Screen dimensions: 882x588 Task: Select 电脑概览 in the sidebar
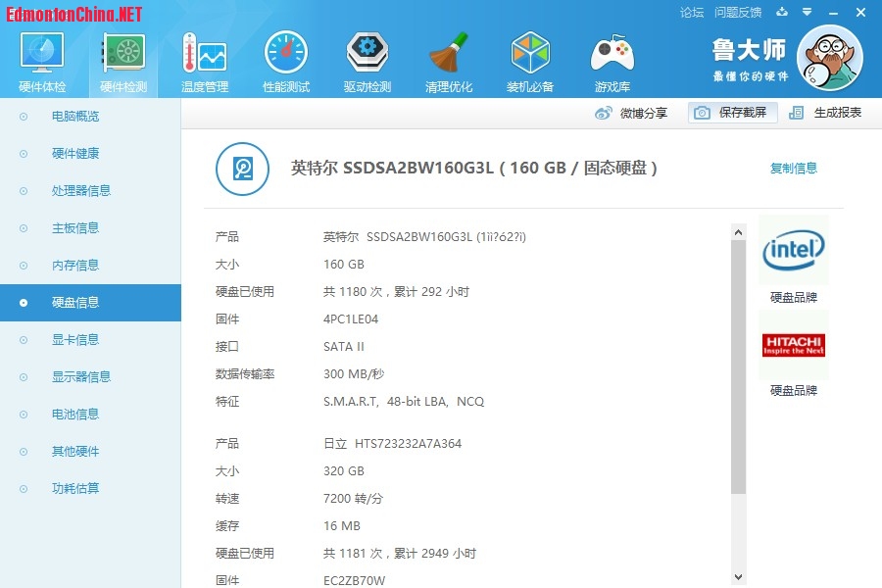click(x=75, y=117)
